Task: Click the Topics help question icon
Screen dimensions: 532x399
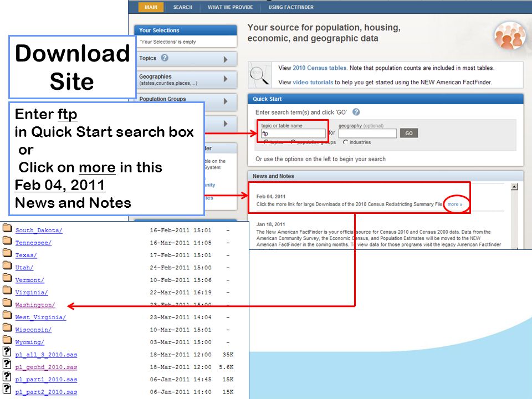Action: (165, 58)
